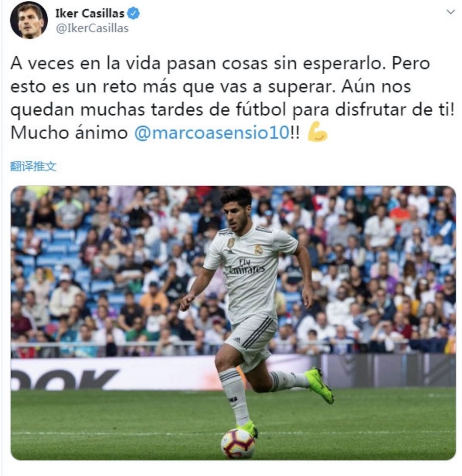Click the soccer ball in the photo
The height and width of the screenshot is (476, 462).
click(x=238, y=443)
